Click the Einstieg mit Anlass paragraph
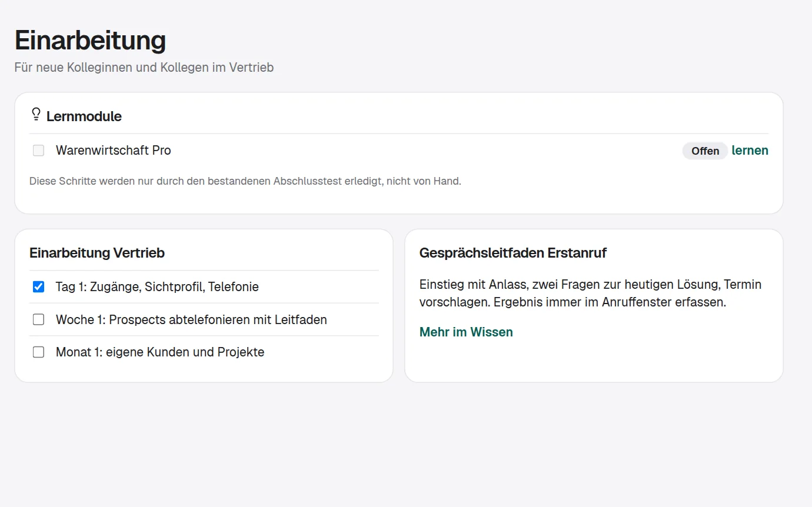The width and height of the screenshot is (812, 507). click(x=591, y=293)
